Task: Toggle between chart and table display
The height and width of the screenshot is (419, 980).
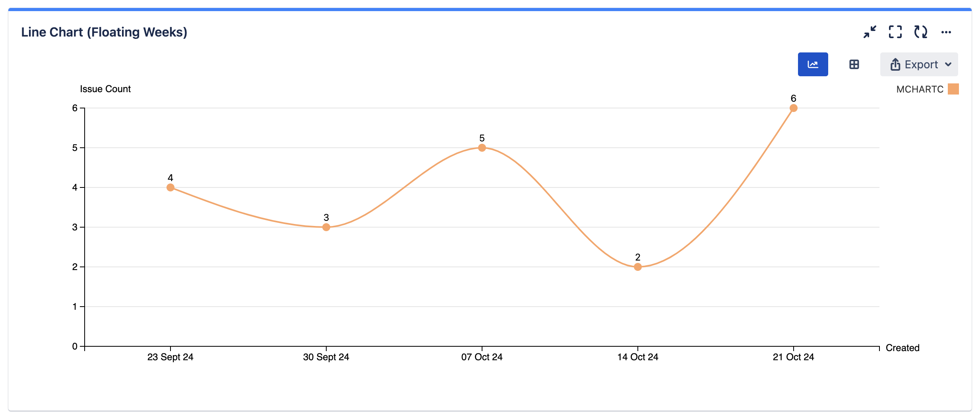Action: pyautogui.click(x=854, y=64)
